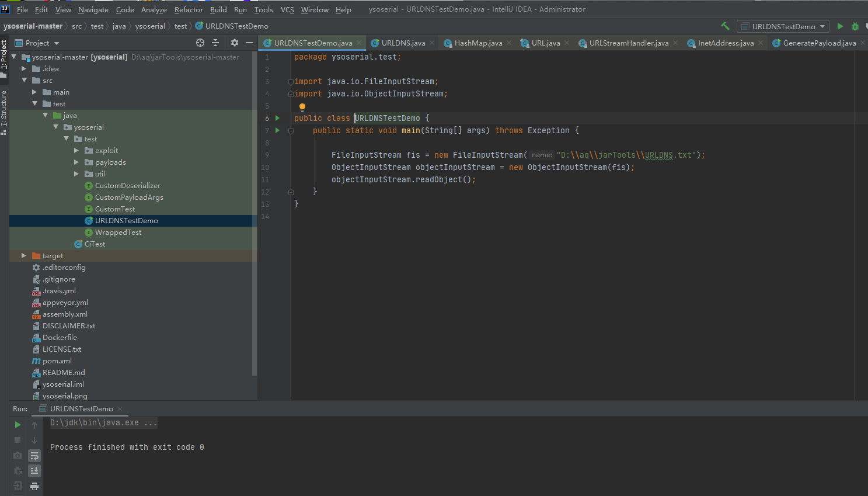The height and width of the screenshot is (496, 868).
Task: Close the URLDNS.java editor tab
Action: click(x=432, y=43)
